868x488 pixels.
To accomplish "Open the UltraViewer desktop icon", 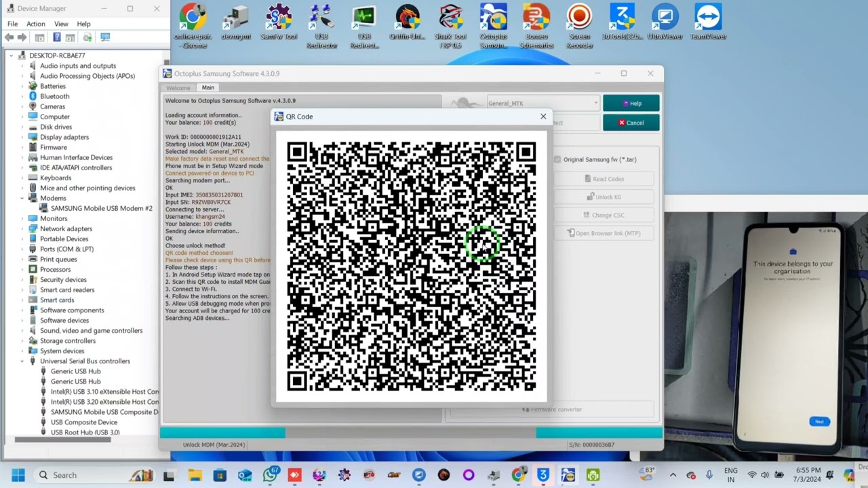I will coord(665,22).
